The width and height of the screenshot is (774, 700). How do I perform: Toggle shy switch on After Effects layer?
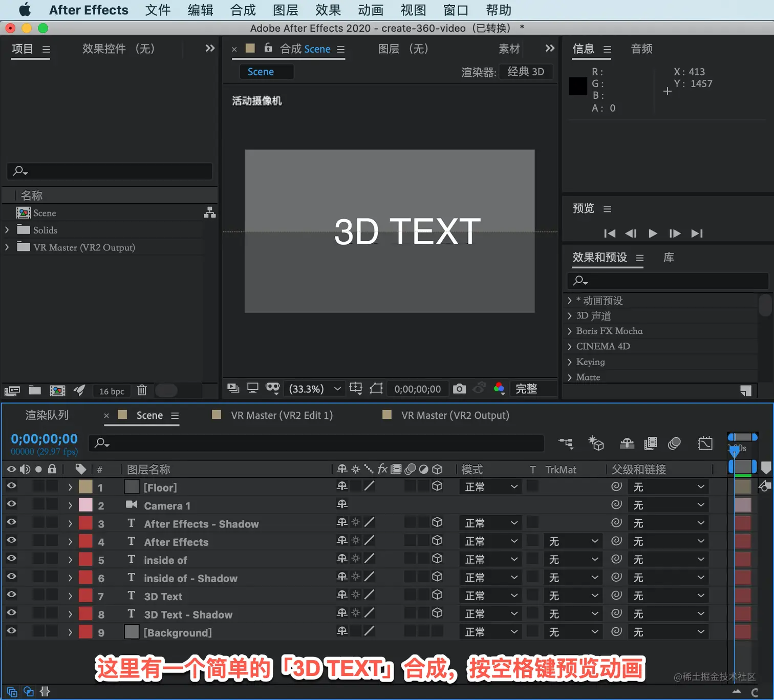(x=342, y=540)
